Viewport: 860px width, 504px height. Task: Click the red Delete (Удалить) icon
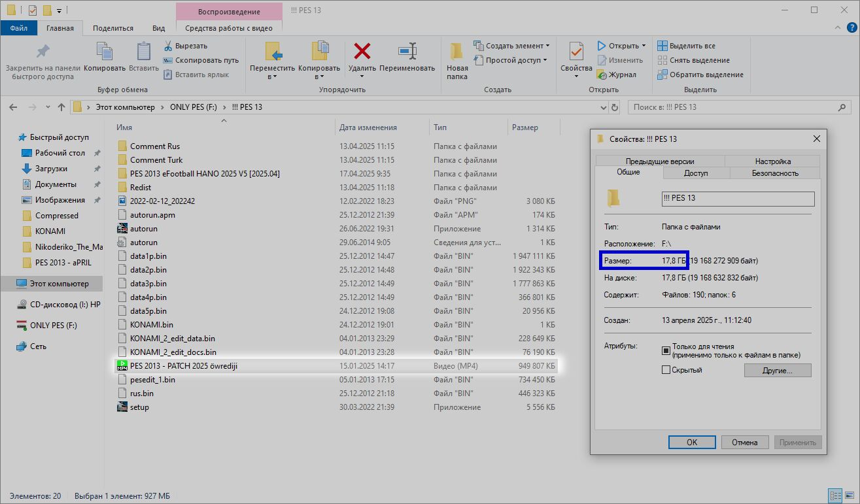[x=362, y=51]
